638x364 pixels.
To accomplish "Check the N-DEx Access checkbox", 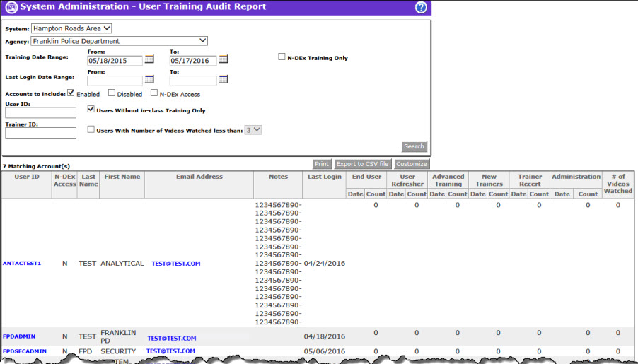I will pyautogui.click(x=154, y=93).
